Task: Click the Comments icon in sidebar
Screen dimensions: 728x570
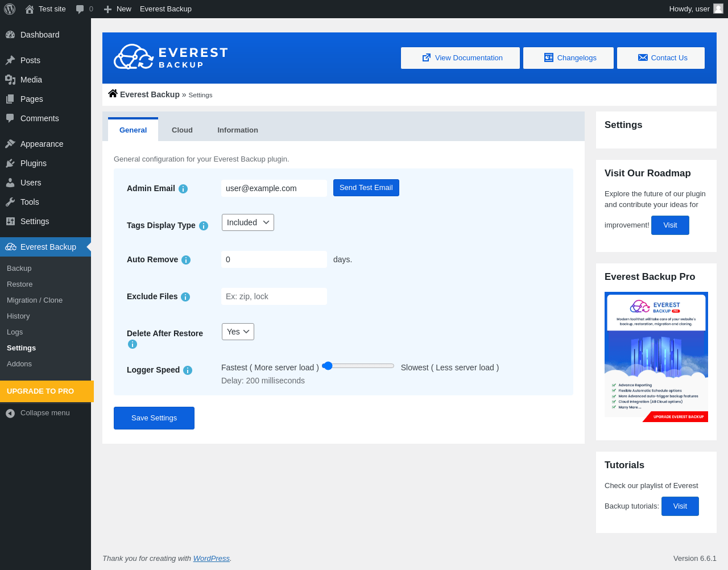Action: click(10, 118)
